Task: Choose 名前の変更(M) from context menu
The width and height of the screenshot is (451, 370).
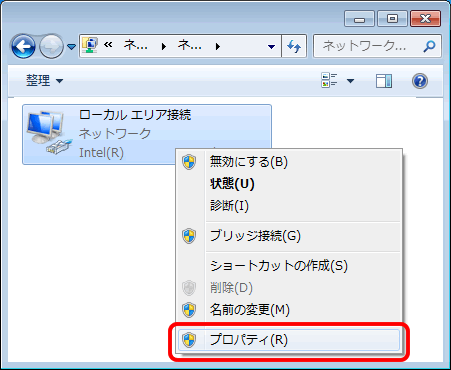Action: coord(289,310)
